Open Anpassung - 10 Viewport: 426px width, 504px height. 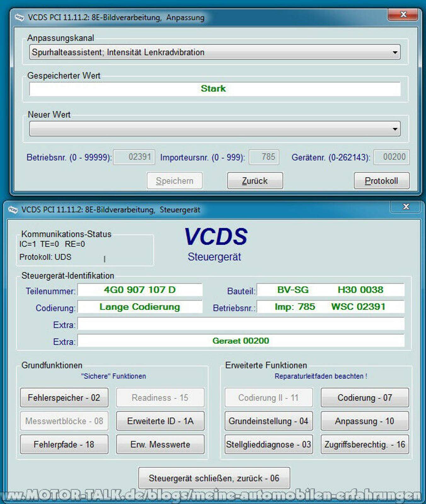pos(365,421)
